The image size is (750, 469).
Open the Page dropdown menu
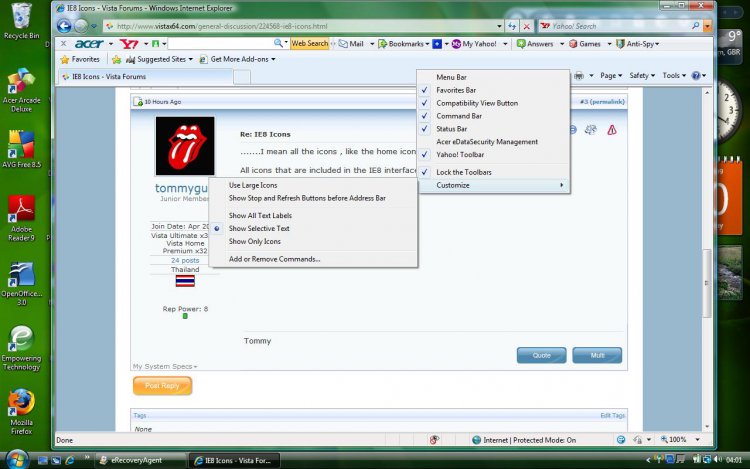tap(611, 76)
